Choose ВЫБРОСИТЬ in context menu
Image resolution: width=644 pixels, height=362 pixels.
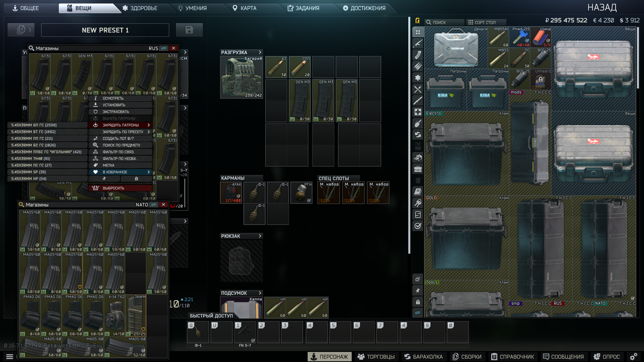tap(120, 188)
